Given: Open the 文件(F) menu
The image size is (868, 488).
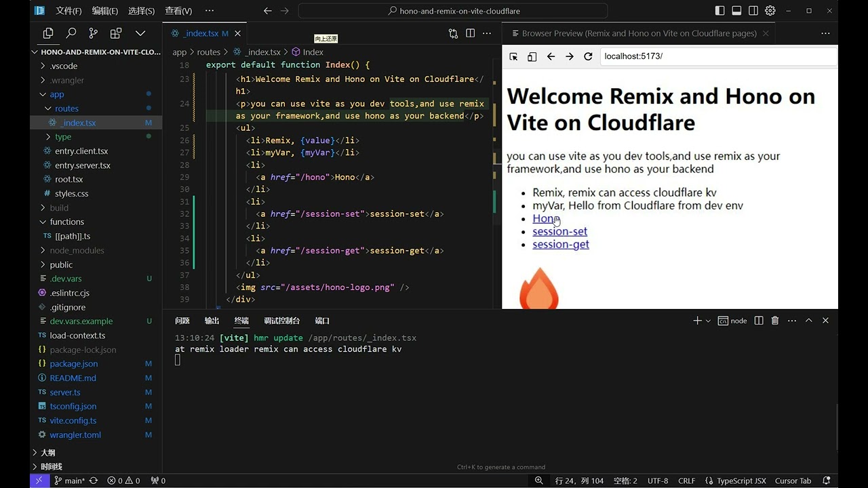Looking at the screenshot, I should coord(68,11).
